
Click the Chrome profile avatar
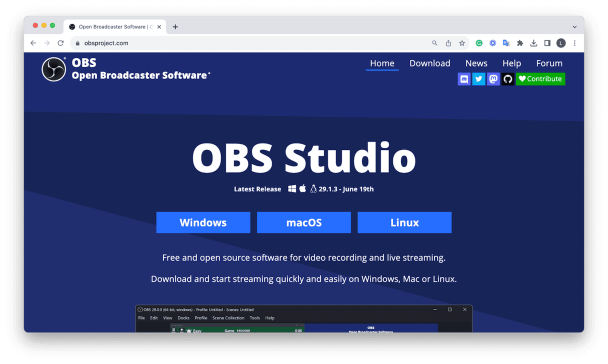tap(560, 43)
